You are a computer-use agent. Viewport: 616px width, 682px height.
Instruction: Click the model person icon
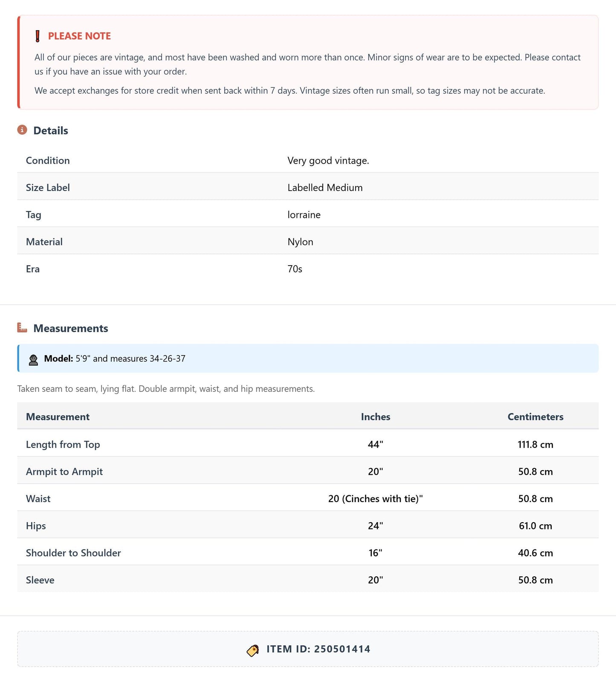(33, 360)
